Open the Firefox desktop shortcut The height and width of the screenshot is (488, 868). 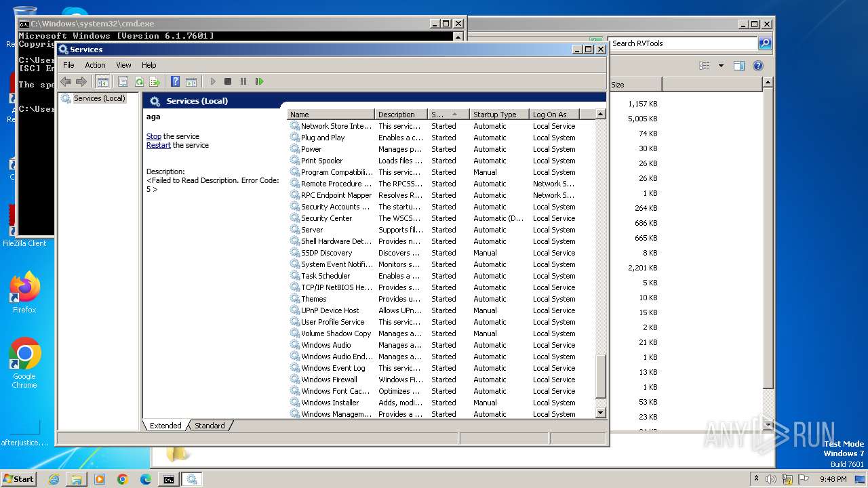24,293
